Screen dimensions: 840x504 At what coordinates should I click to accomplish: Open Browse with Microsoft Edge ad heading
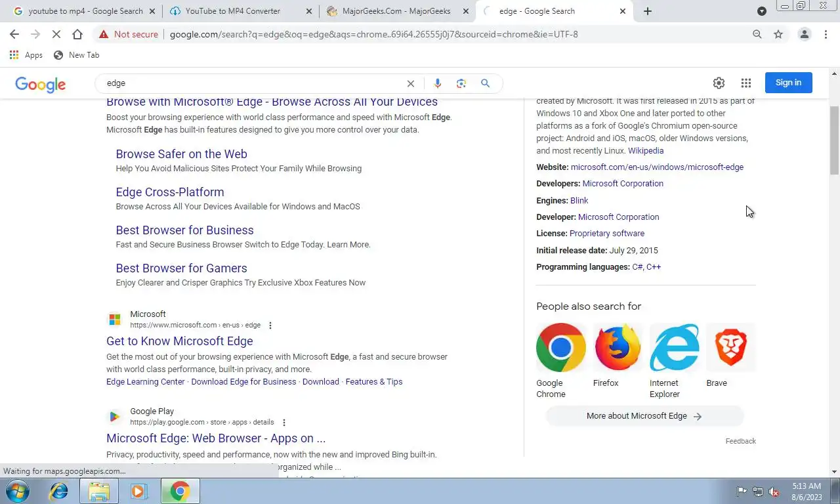coord(272,102)
